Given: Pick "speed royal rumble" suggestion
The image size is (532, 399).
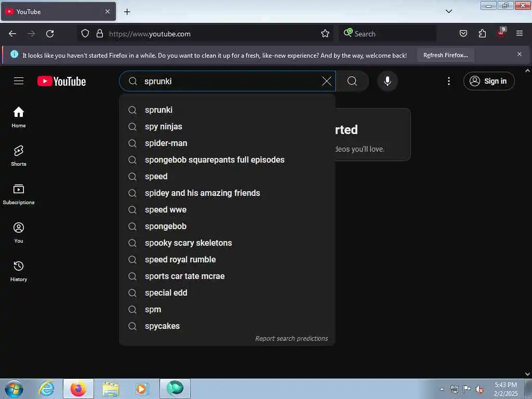Looking at the screenshot, I should [x=227, y=260].
